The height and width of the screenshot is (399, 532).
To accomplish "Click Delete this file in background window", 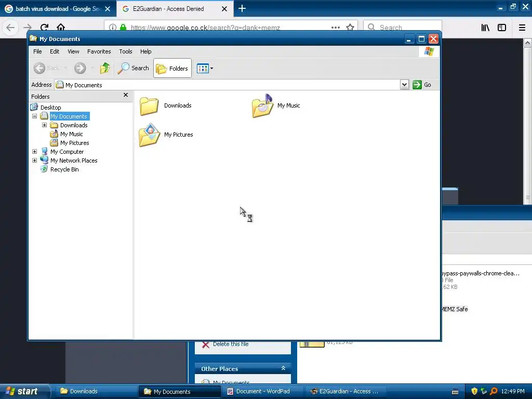I will pyautogui.click(x=231, y=344).
